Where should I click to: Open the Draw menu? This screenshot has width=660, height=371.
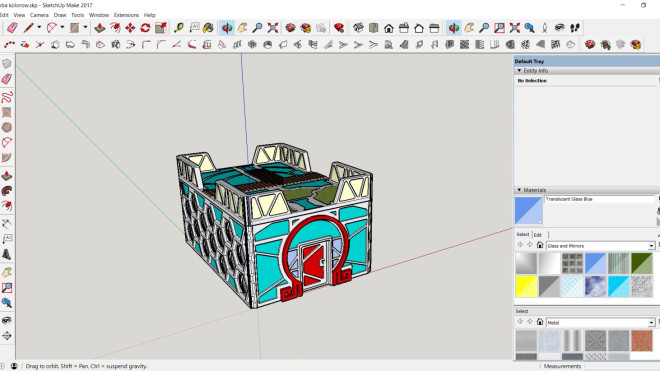[x=60, y=15]
